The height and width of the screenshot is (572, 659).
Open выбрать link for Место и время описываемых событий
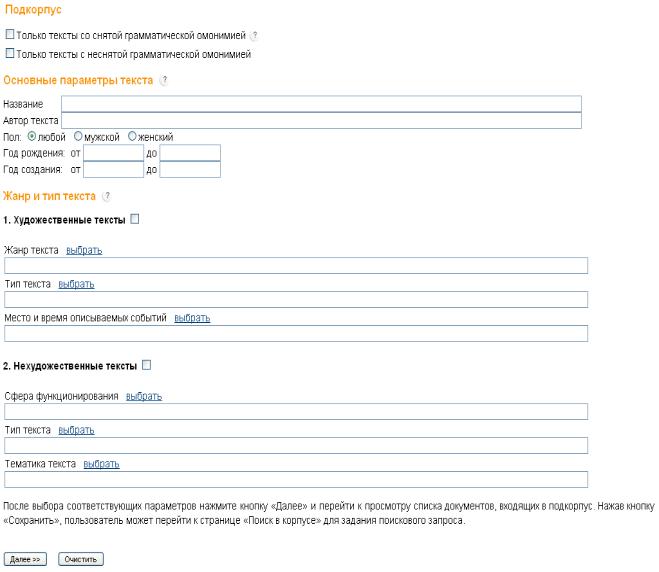click(192, 318)
